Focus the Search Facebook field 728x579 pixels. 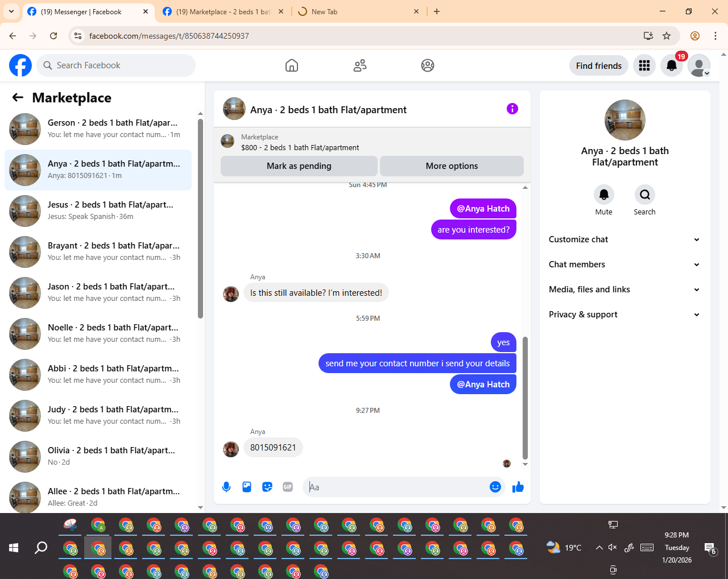pyautogui.click(x=116, y=65)
